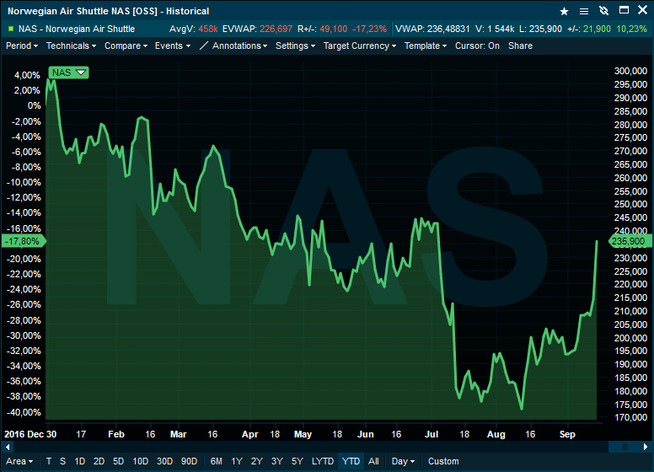Select the 30D time range
Screen dimensions: 654x472
point(165,461)
